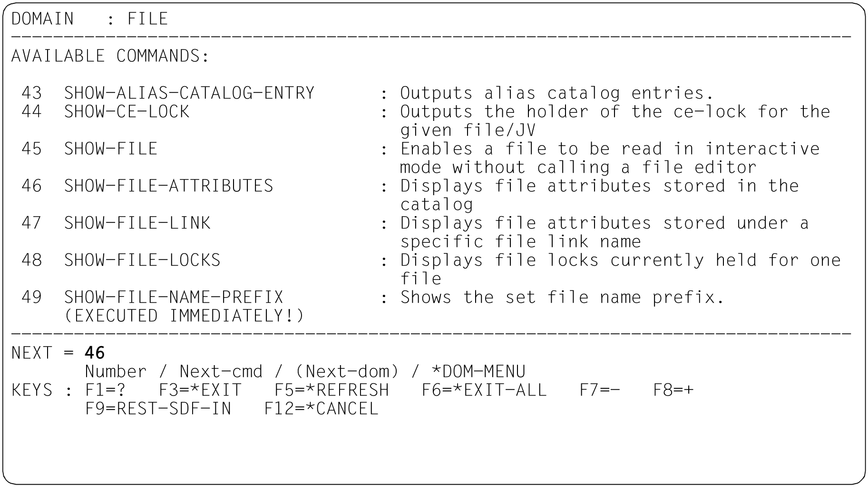Click the number 49 beside SHOW-FILE-NAME-PREFIX
Image resolution: width=868 pixels, height=487 pixels.
click(x=31, y=297)
